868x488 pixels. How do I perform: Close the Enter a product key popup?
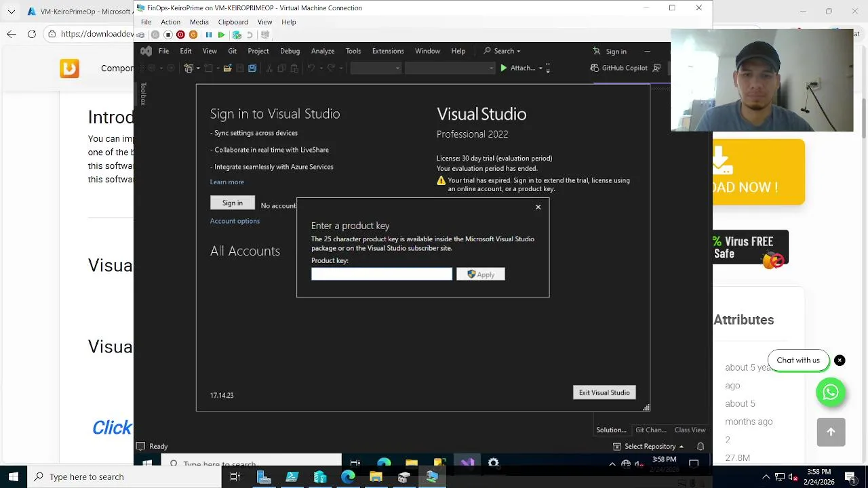(x=538, y=207)
